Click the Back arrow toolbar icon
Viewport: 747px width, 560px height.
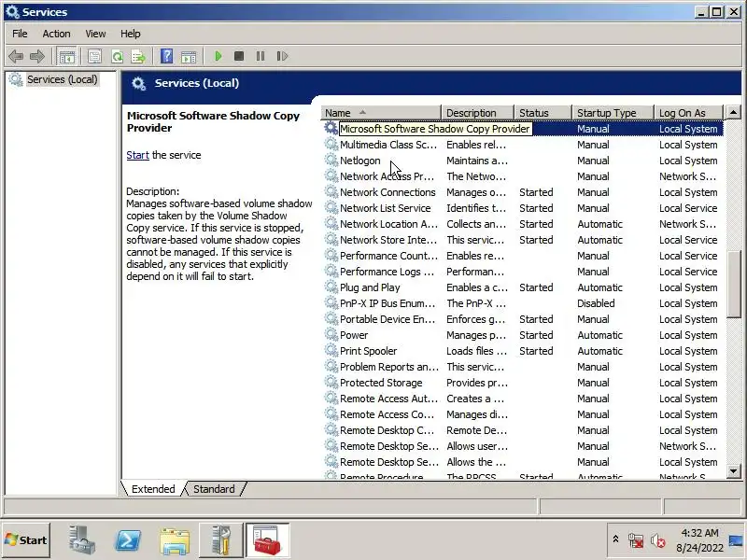point(16,57)
